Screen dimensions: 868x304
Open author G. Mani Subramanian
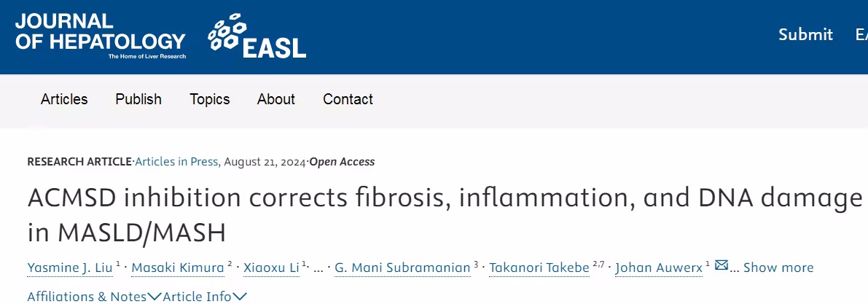click(x=403, y=268)
